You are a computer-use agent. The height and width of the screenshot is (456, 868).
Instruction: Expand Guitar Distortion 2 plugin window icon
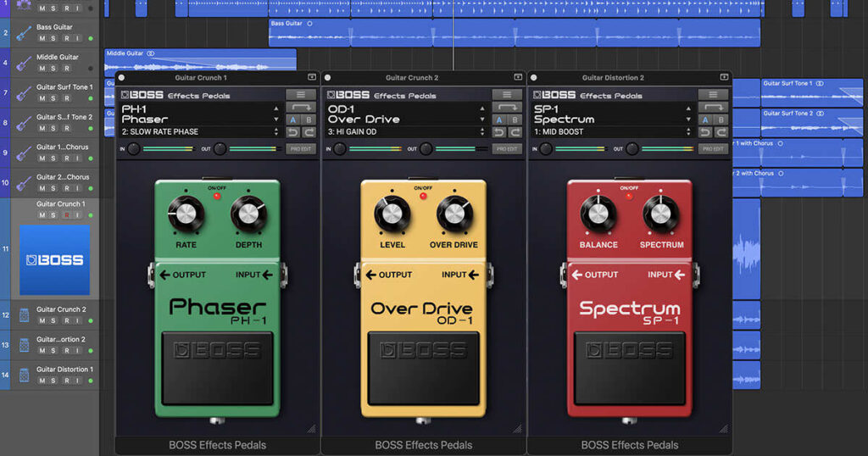[x=724, y=77]
